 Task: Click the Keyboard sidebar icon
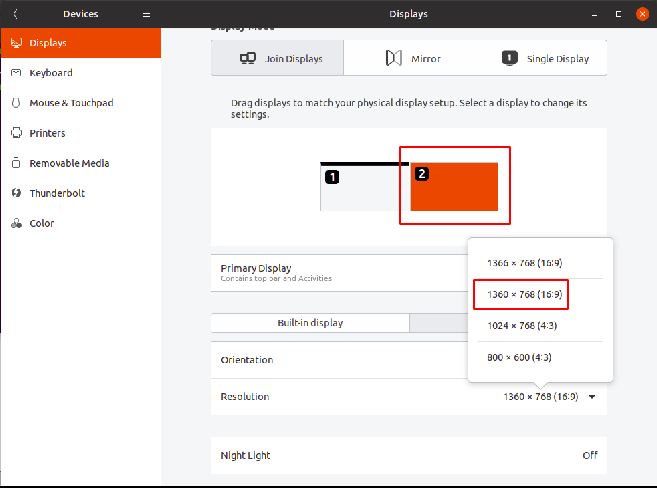pos(16,73)
